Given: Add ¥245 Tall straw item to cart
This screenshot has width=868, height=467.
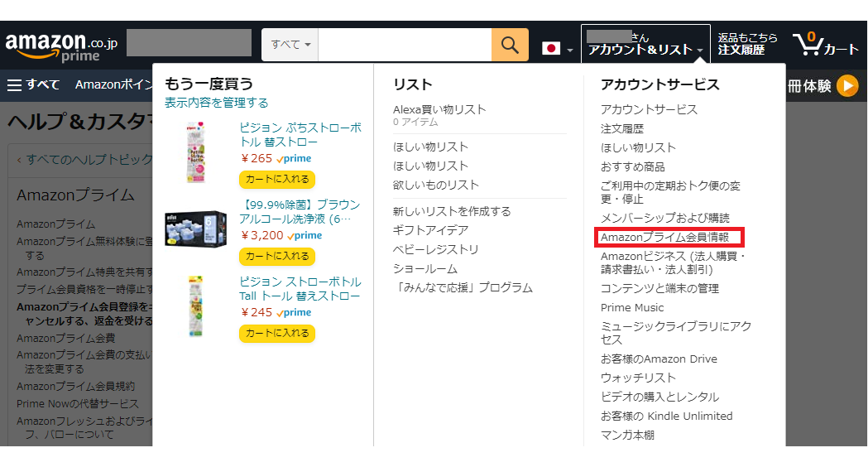Looking at the screenshot, I should [x=277, y=334].
